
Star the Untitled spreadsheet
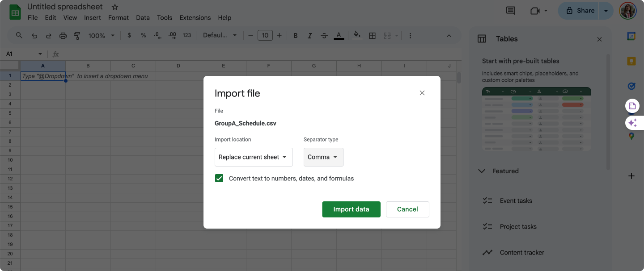point(115,7)
